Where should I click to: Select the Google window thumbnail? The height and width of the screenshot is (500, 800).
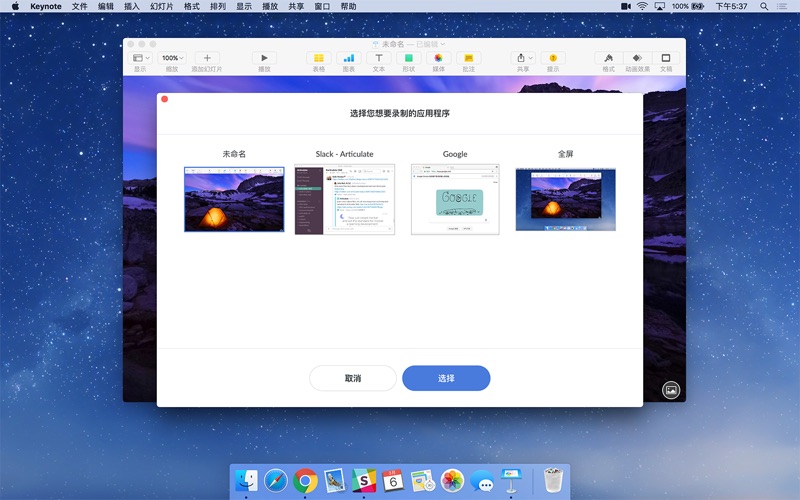455,199
